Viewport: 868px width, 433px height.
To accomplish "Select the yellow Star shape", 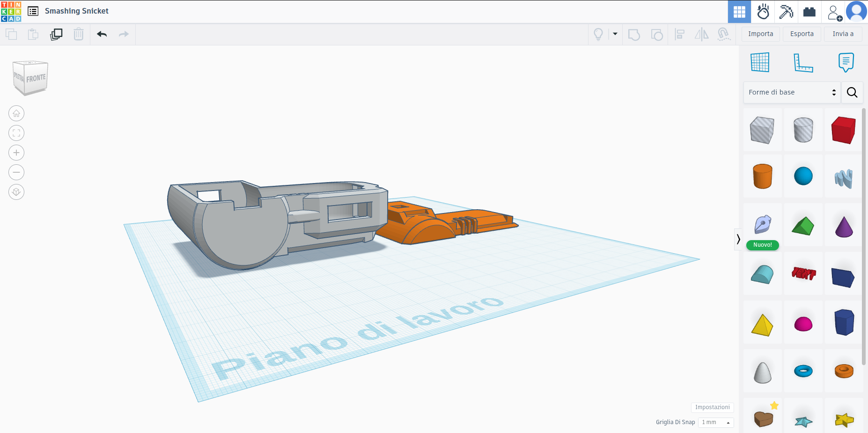I will click(x=844, y=420).
